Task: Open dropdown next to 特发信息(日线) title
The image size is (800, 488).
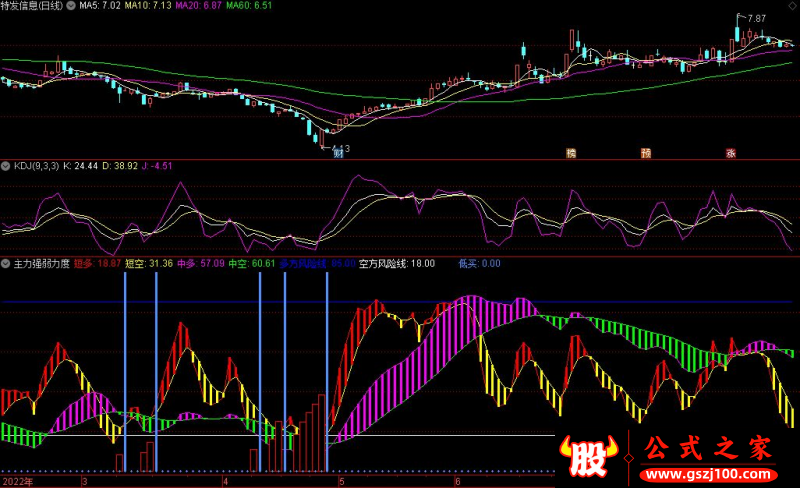Action: click(x=71, y=6)
